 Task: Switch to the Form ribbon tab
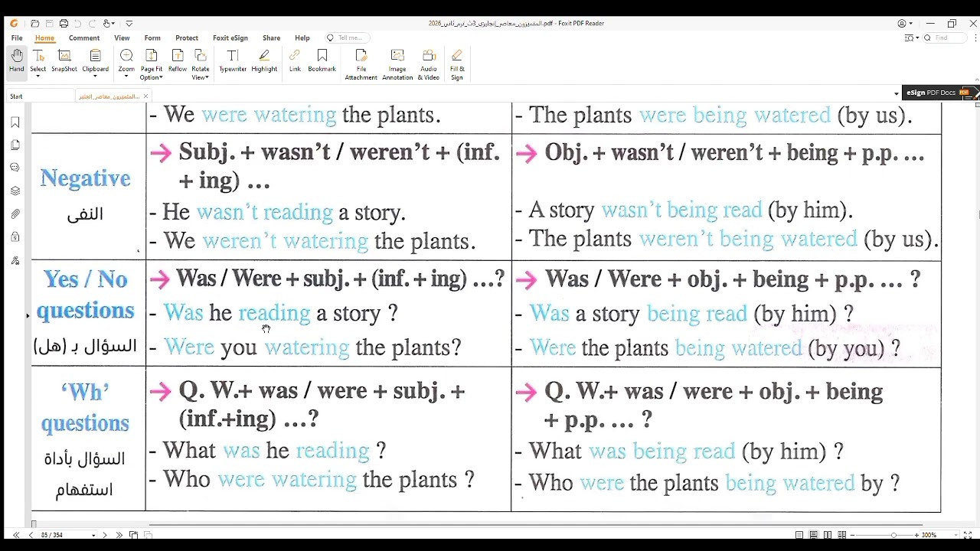pos(152,37)
